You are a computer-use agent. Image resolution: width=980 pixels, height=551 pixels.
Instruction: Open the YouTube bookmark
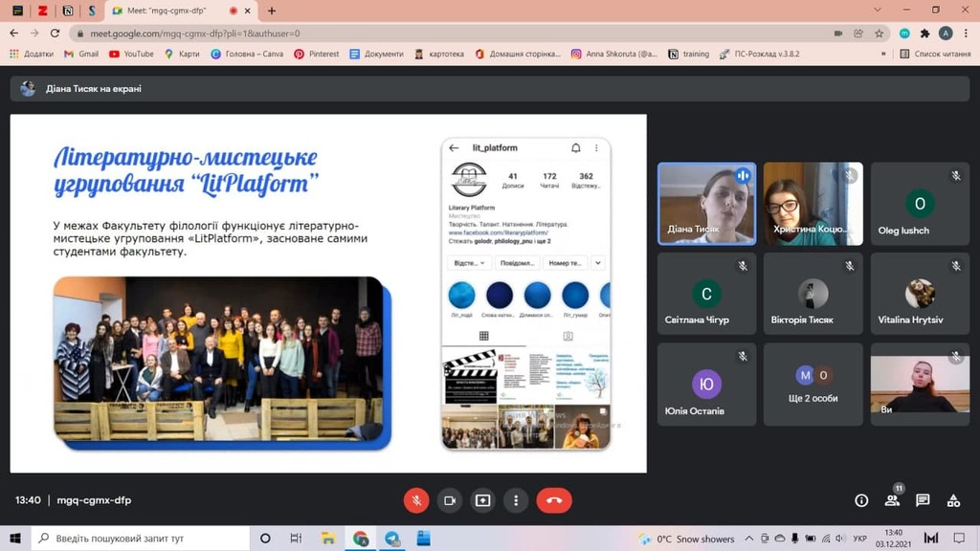tap(131, 54)
